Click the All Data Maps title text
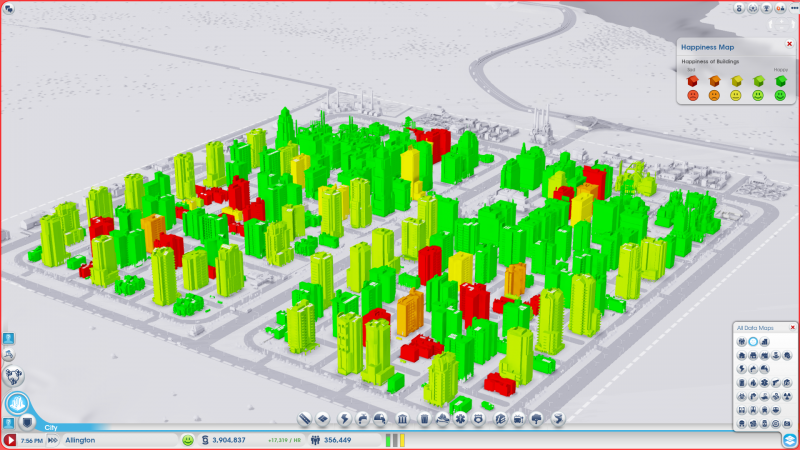The width and height of the screenshot is (800, 450). tap(755, 328)
